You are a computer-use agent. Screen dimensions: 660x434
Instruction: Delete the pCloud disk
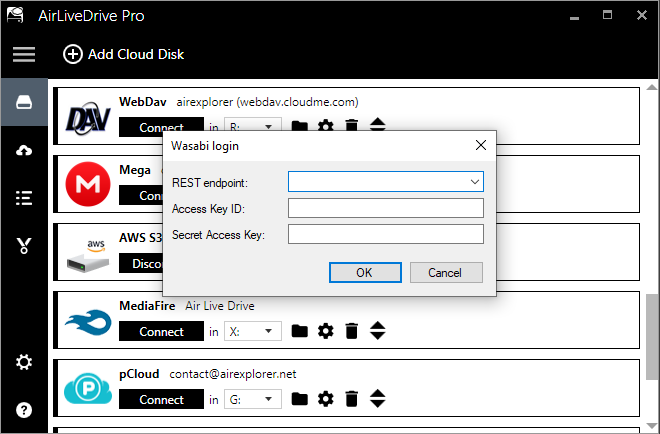click(351, 399)
